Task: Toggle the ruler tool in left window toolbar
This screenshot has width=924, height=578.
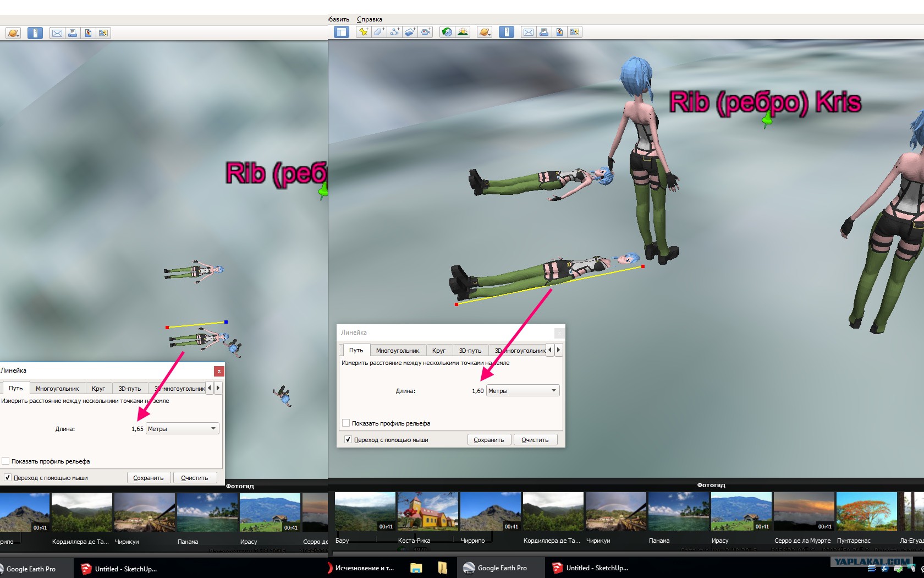Action: [35, 33]
